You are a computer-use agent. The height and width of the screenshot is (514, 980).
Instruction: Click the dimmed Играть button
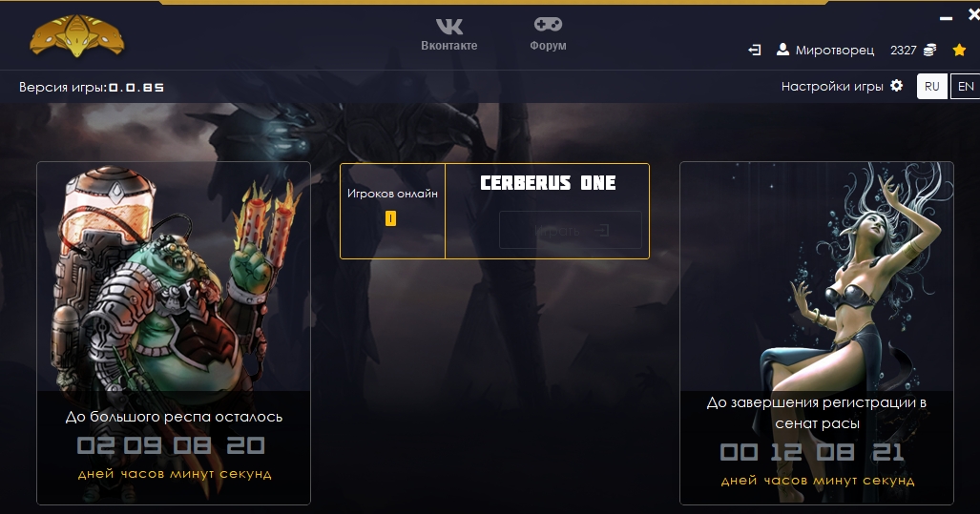point(570,231)
